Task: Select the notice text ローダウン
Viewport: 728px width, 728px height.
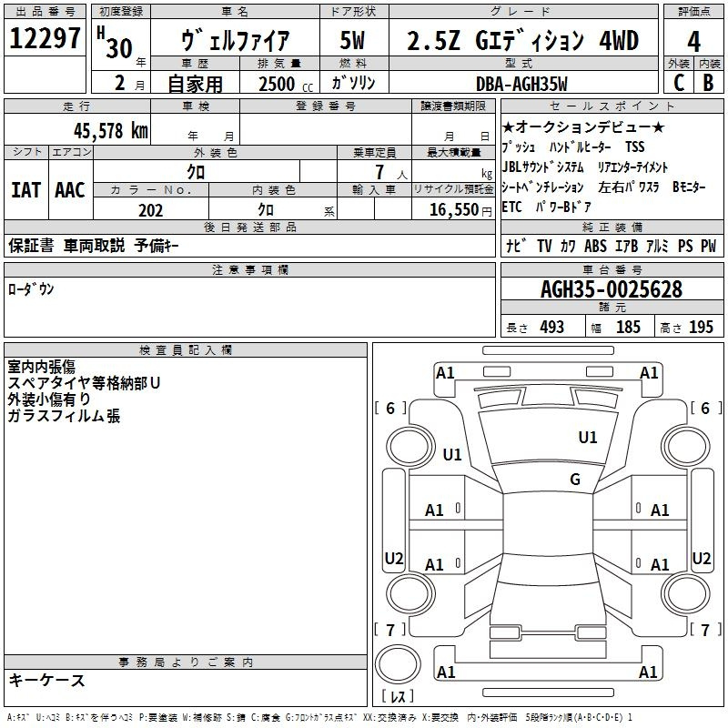Action: coord(31,288)
